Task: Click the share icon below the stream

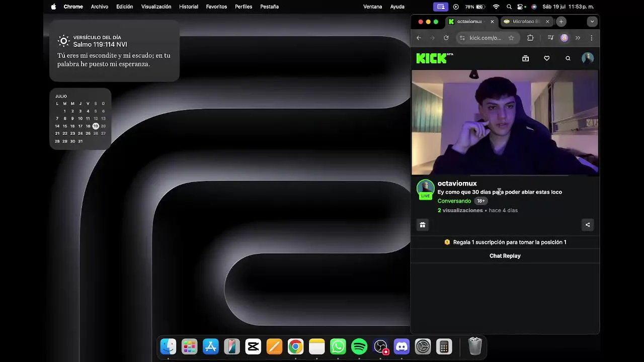Action: click(587, 225)
